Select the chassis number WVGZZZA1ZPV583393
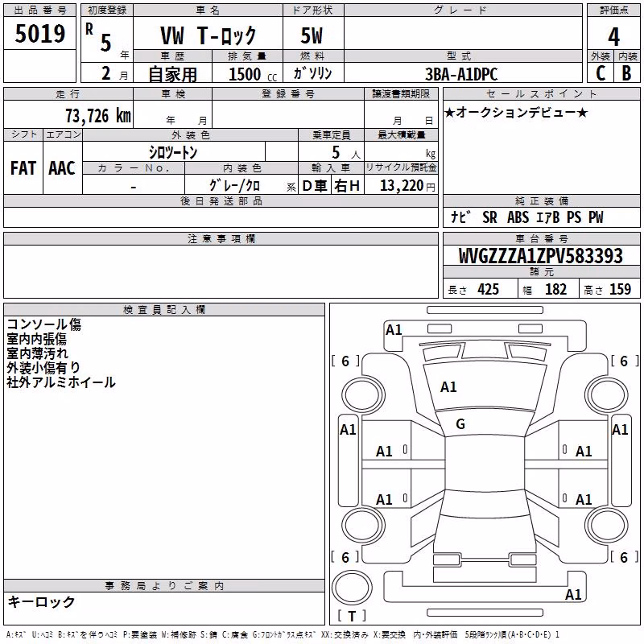The width and height of the screenshot is (644, 644). (x=541, y=256)
